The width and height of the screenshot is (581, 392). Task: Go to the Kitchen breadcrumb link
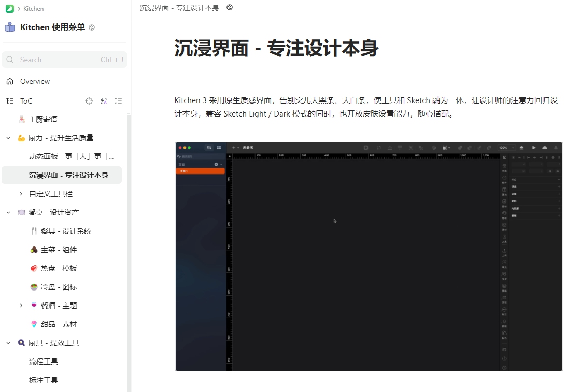34,9
